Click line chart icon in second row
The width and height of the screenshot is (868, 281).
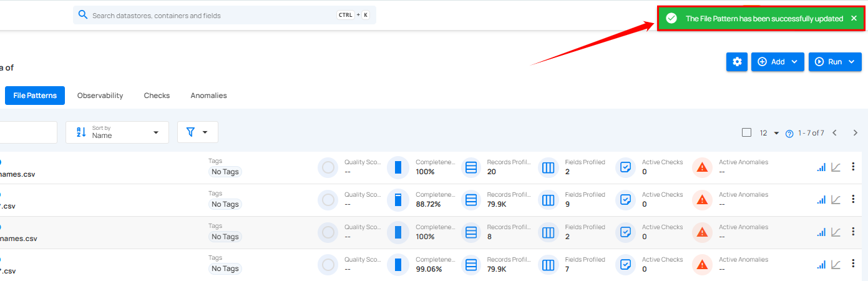click(836, 200)
